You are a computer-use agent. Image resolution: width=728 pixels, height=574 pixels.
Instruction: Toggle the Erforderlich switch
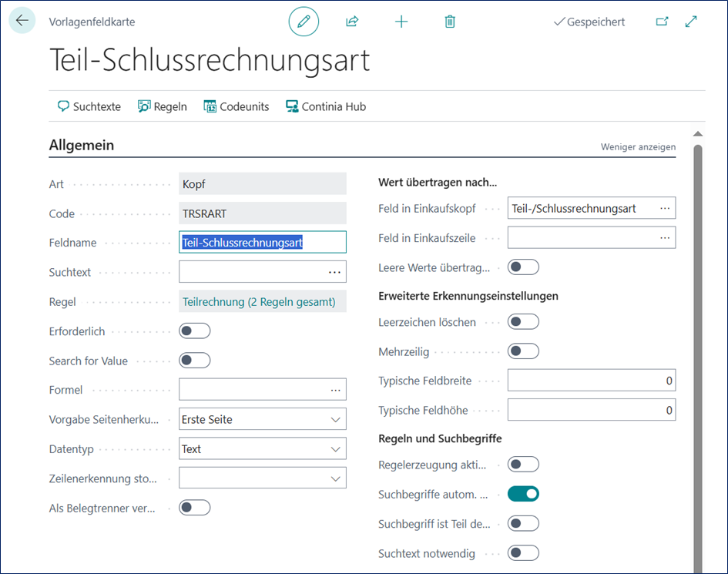coord(194,331)
